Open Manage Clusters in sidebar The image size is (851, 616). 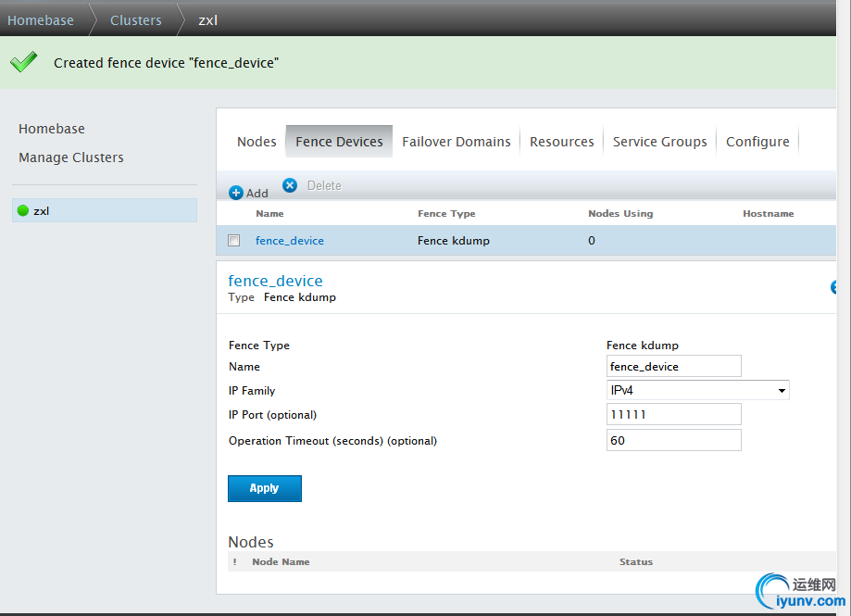[x=71, y=157]
